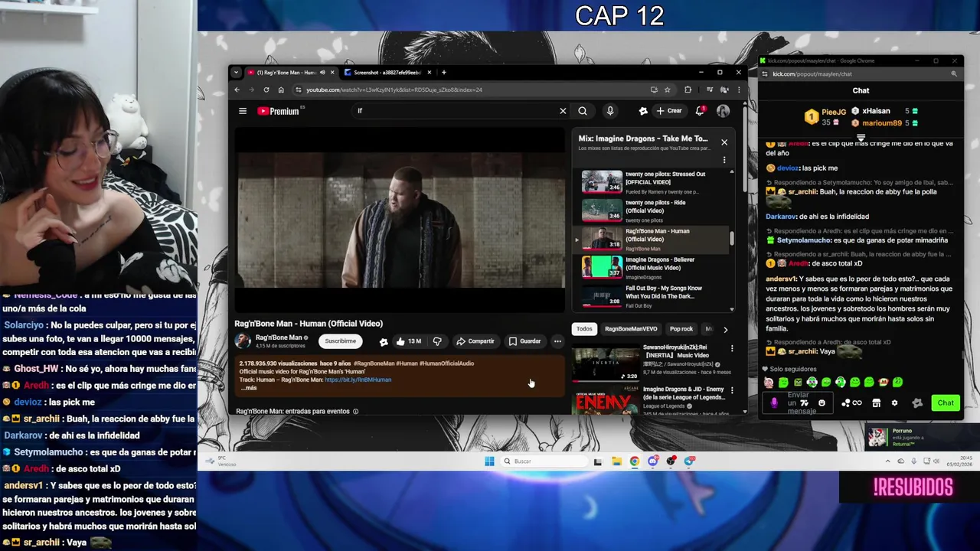Start voice search with the microphone icon

tap(610, 111)
